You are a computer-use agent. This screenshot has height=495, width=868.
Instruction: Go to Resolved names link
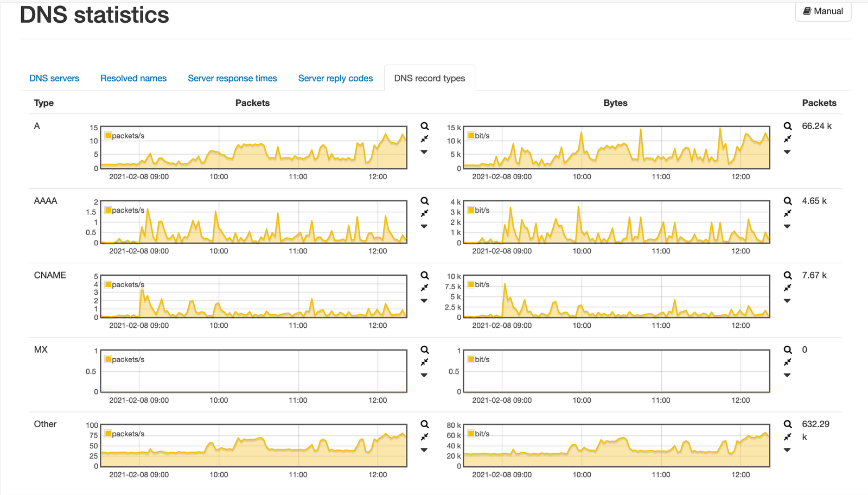coord(133,78)
